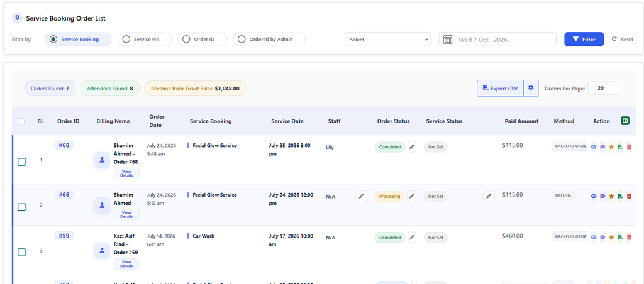
Task: View order #59 using the eye icon
Action: 594,238
